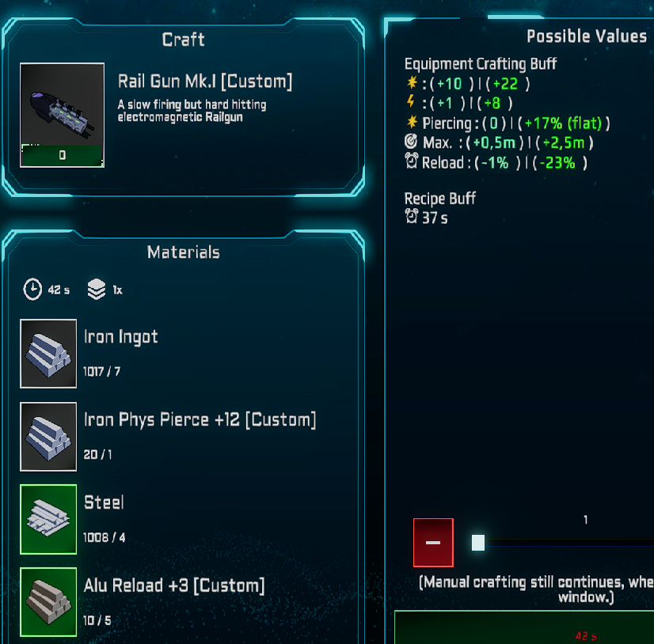Click the Possible Values panel heading
The width and height of the screenshot is (654, 644).
coord(587,36)
